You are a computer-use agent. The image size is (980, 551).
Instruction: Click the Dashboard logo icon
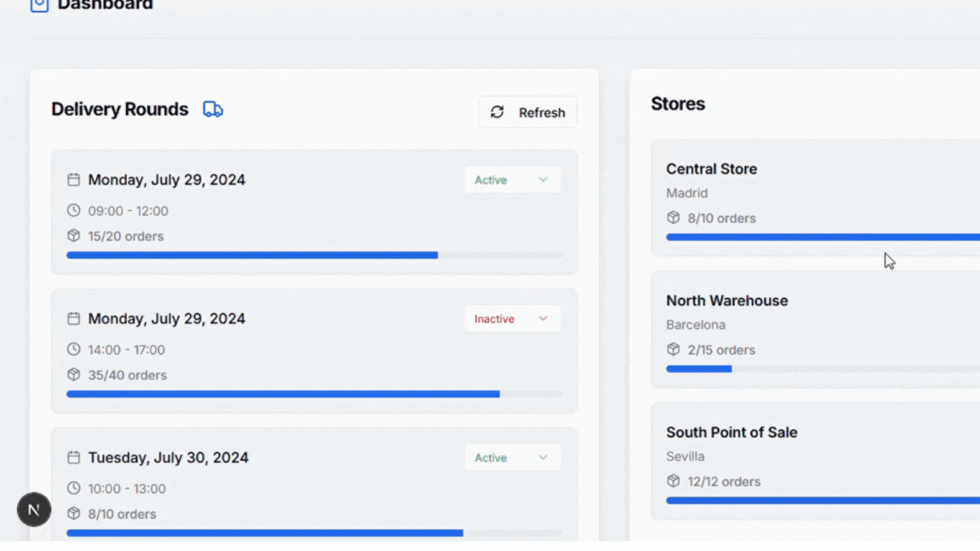39,5
